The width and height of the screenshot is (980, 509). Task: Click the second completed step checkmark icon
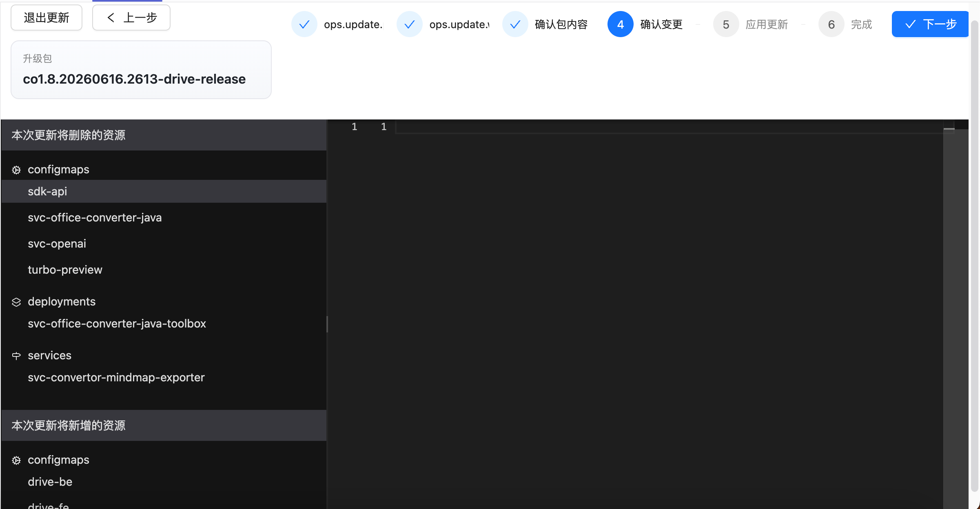click(409, 24)
